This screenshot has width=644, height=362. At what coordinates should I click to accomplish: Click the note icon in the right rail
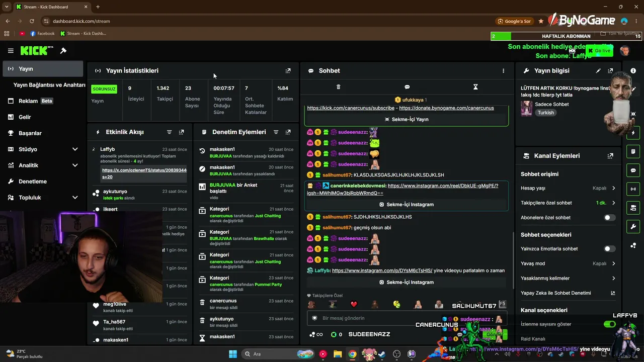(633, 151)
